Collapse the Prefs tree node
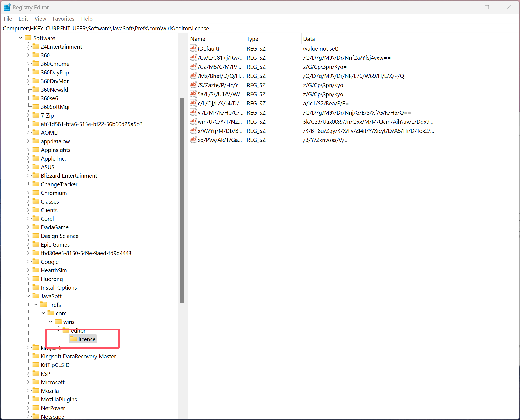 tap(36, 305)
